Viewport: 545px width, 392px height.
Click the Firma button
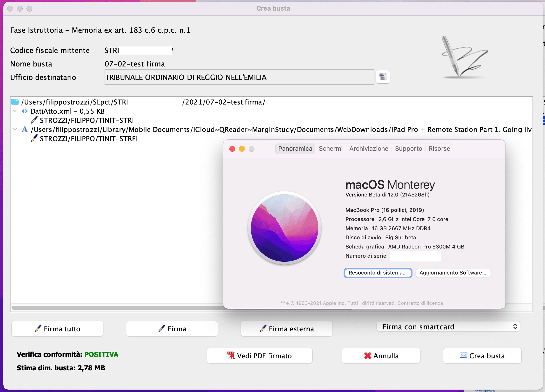tap(172, 329)
